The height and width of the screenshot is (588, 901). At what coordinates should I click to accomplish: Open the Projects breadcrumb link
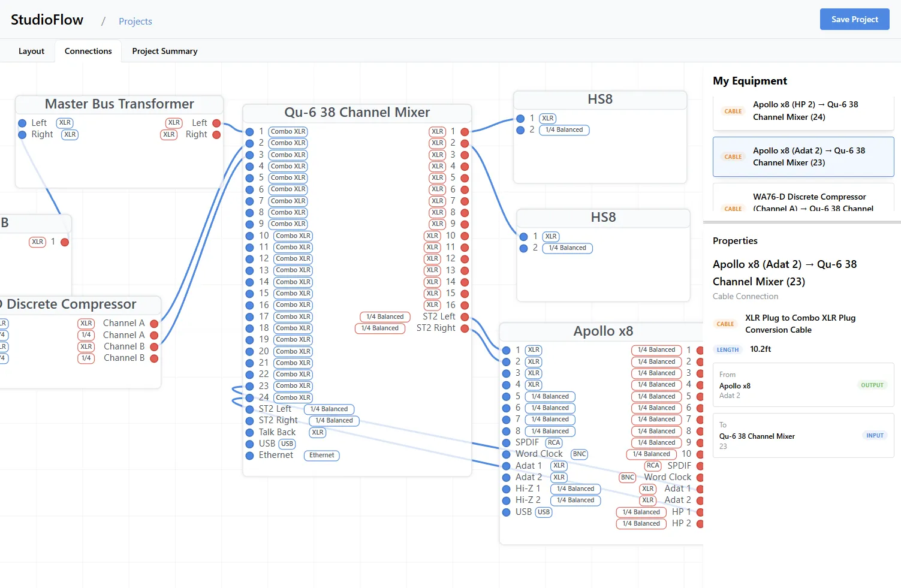[x=135, y=22]
